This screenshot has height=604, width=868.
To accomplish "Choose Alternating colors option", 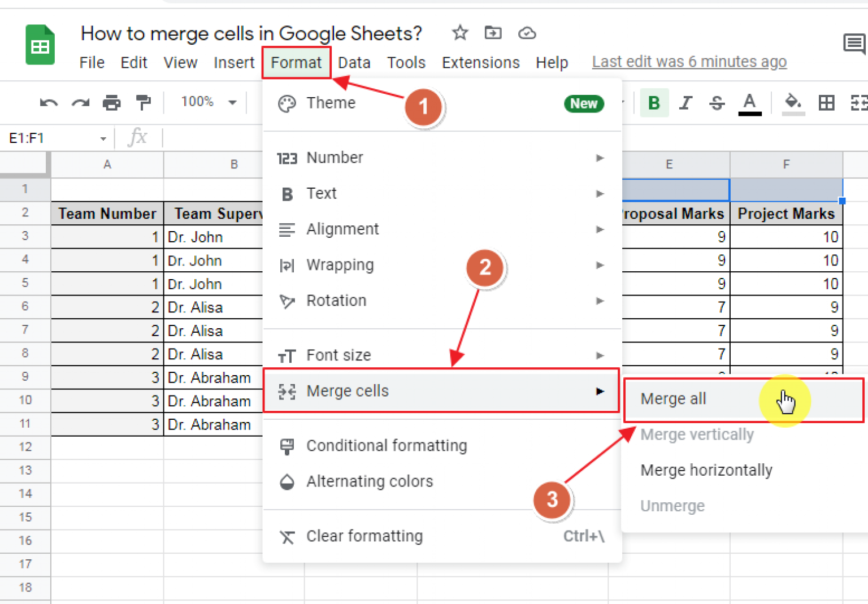I will (x=442, y=481).
